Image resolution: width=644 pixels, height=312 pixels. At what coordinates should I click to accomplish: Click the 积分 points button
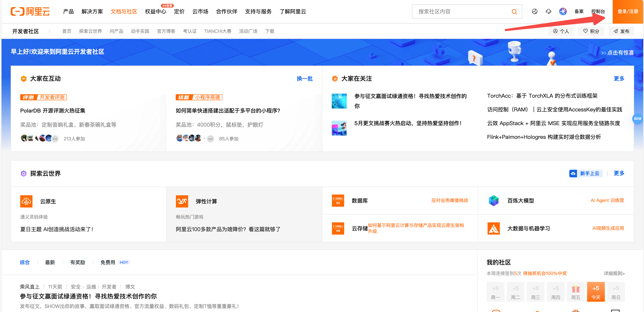[591, 31]
